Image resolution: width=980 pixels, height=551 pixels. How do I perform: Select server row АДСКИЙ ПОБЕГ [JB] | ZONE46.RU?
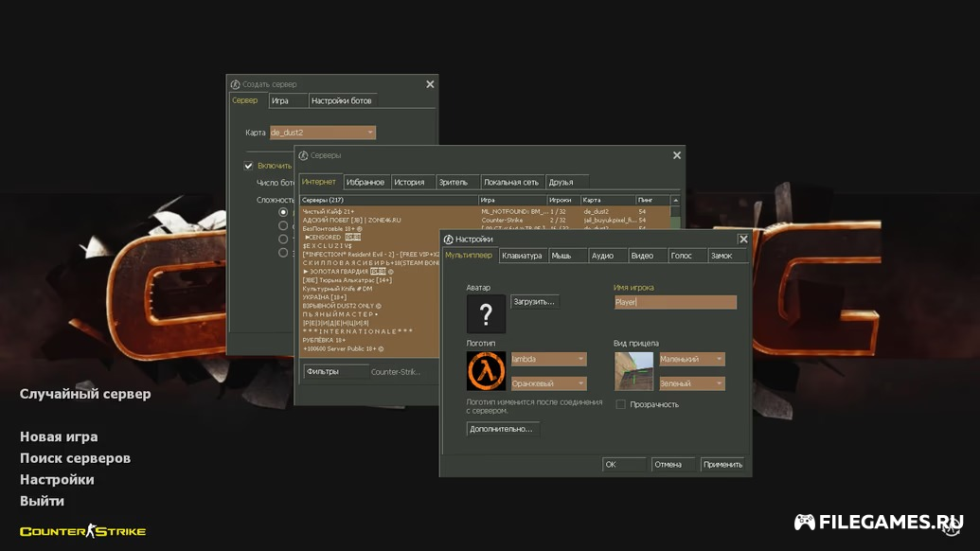point(485,220)
